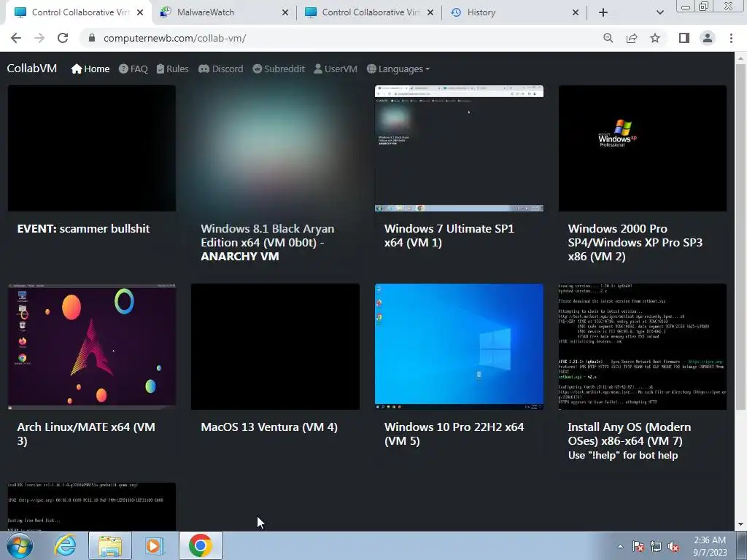Screen dimensions: 747x560
Task: Click the 'Arch Linux/MATE x64 (VM 3)' title
Action: pyautogui.click(x=86, y=434)
